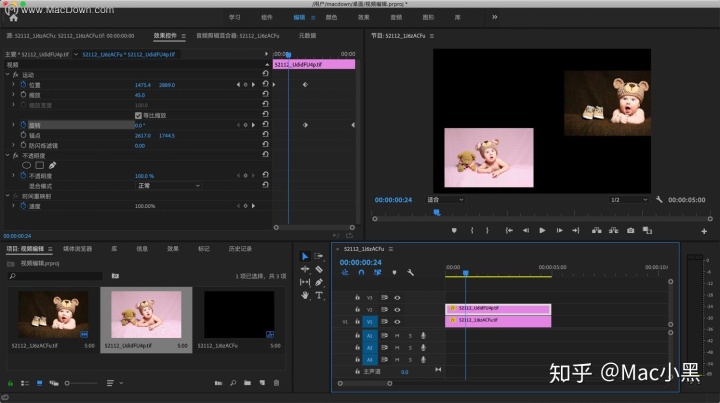Collapse the Motion effect group

point(8,74)
